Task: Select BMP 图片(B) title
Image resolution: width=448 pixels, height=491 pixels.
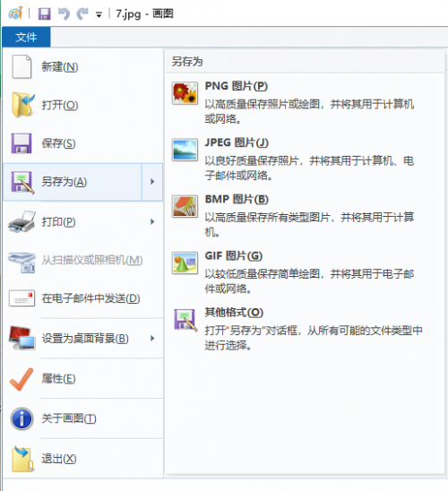Action: click(237, 199)
